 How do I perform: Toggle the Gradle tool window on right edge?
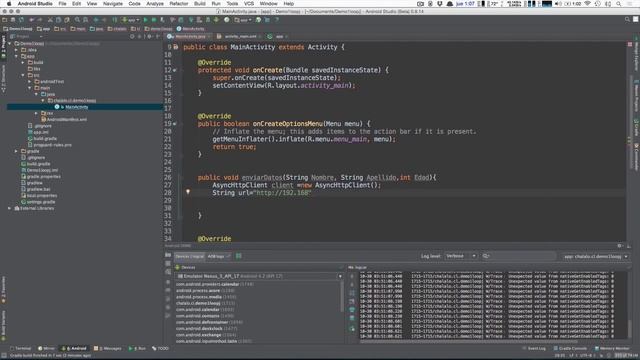[x=636, y=127]
